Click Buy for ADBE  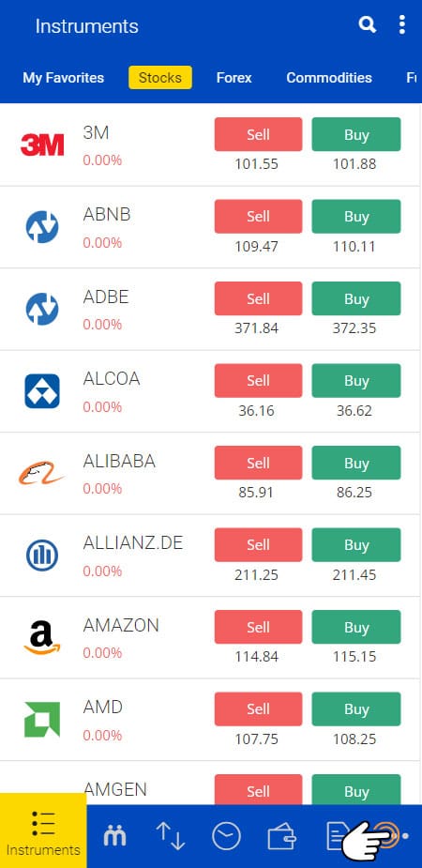(x=356, y=298)
